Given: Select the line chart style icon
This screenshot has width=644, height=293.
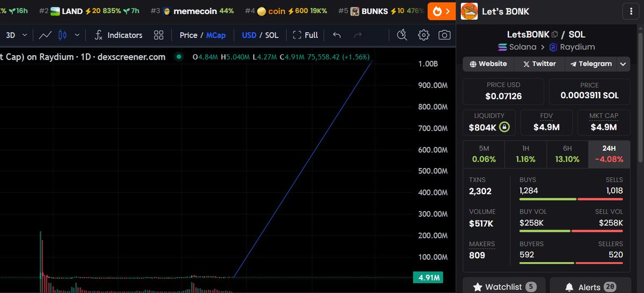Looking at the screenshot, I should [x=45, y=35].
